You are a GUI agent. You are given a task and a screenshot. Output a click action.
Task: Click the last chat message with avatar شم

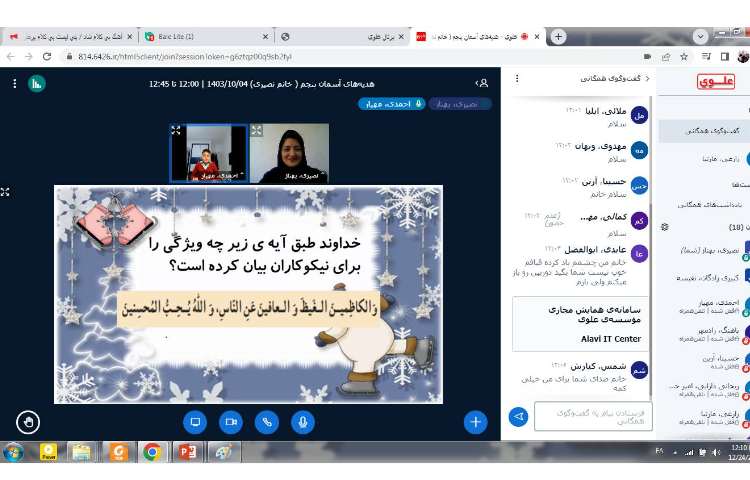click(583, 377)
